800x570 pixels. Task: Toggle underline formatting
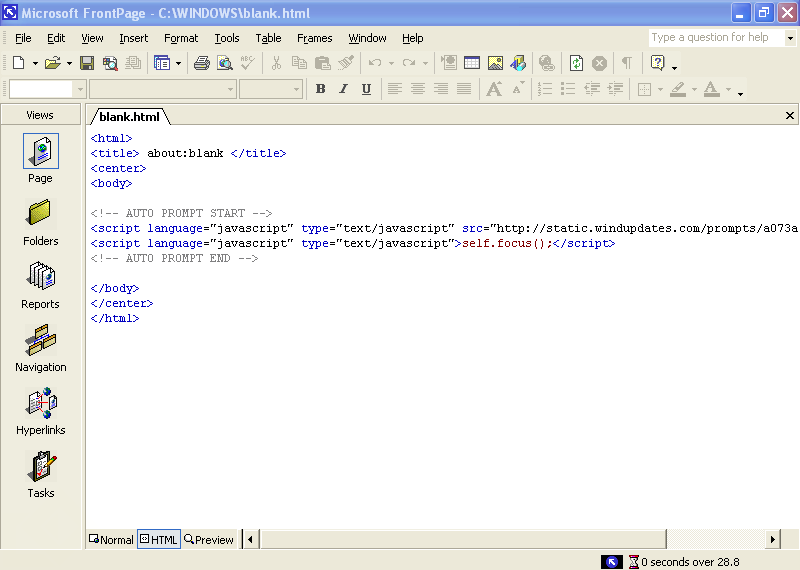(x=366, y=89)
